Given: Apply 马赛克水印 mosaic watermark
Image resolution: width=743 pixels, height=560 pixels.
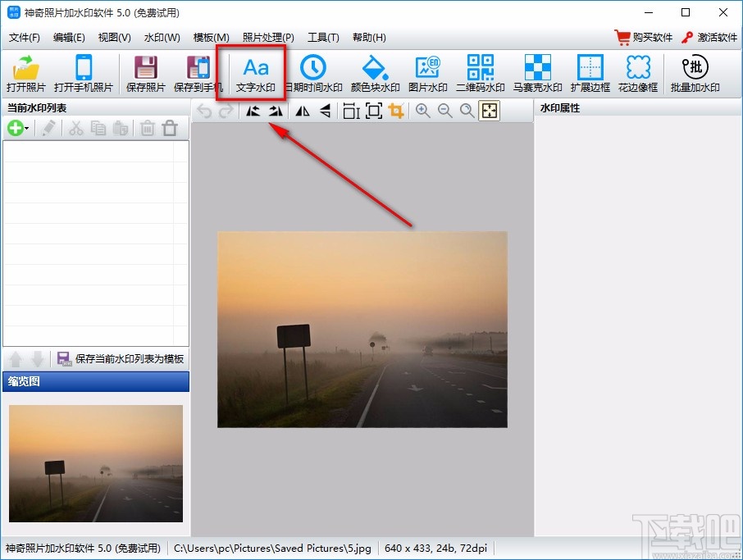Looking at the screenshot, I should [x=537, y=73].
